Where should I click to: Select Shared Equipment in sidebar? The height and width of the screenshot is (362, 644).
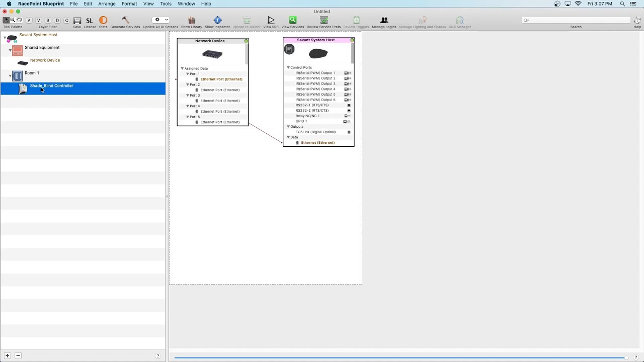point(42,47)
